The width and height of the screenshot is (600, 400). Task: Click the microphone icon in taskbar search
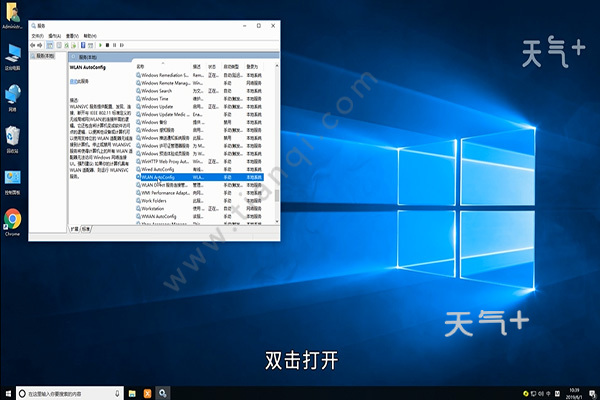tap(117, 393)
